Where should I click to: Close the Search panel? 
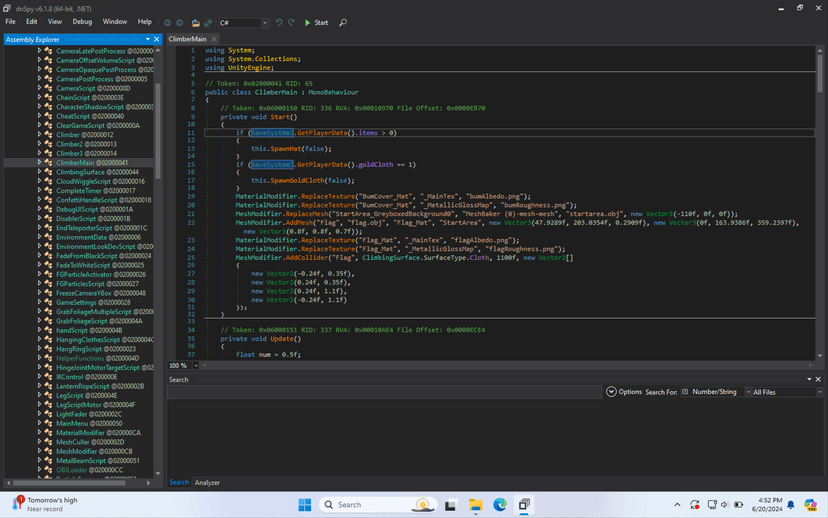[x=818, y=379]
